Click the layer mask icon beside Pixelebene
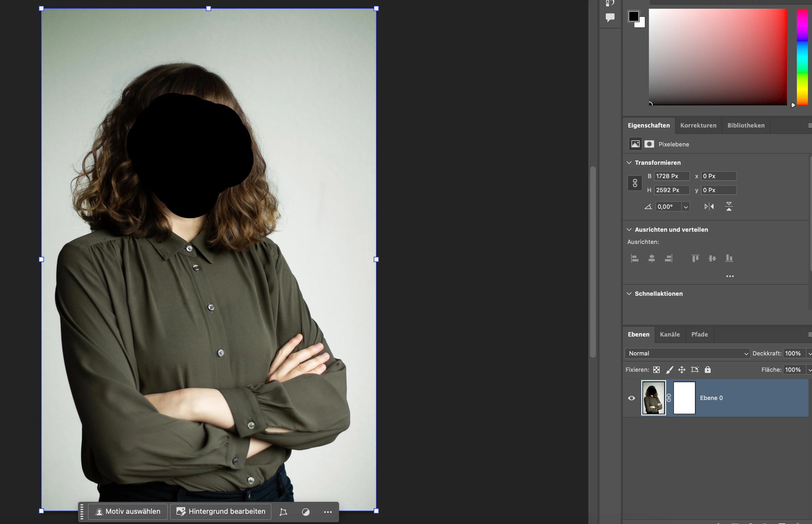This screenshot has width=812, height=524. (x=649, y=144)
